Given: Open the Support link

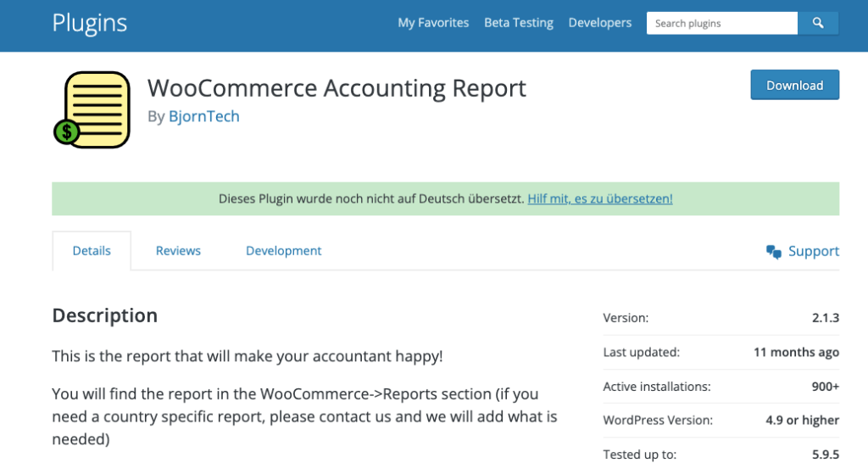Looking at the screenshot, I should pos(814,252).
